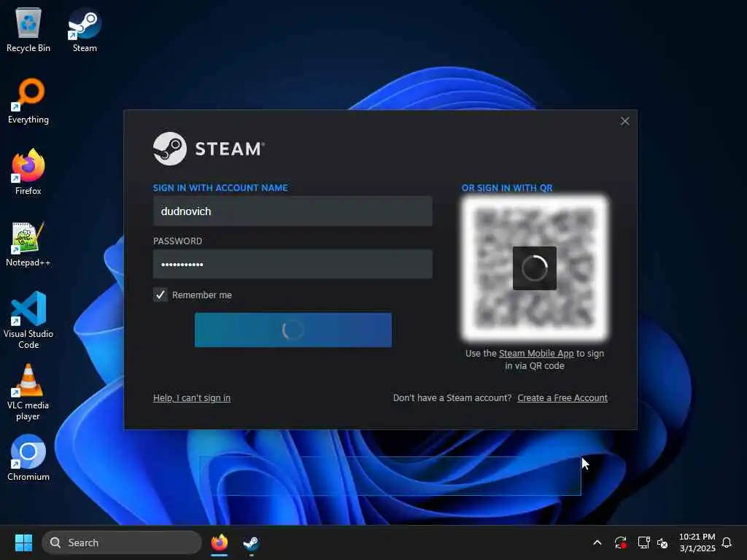This screenshot has height=560, width=747.
Task: Open the VLC media player shortcut
Action: [28, 392]
